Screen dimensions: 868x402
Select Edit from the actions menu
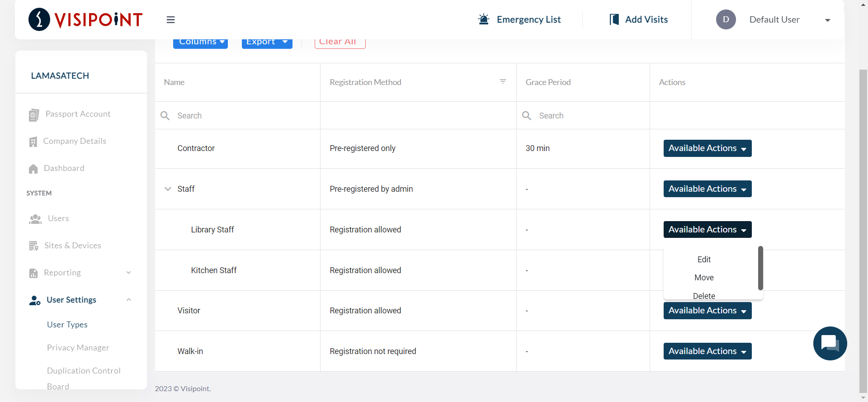[x=704, y=260]
